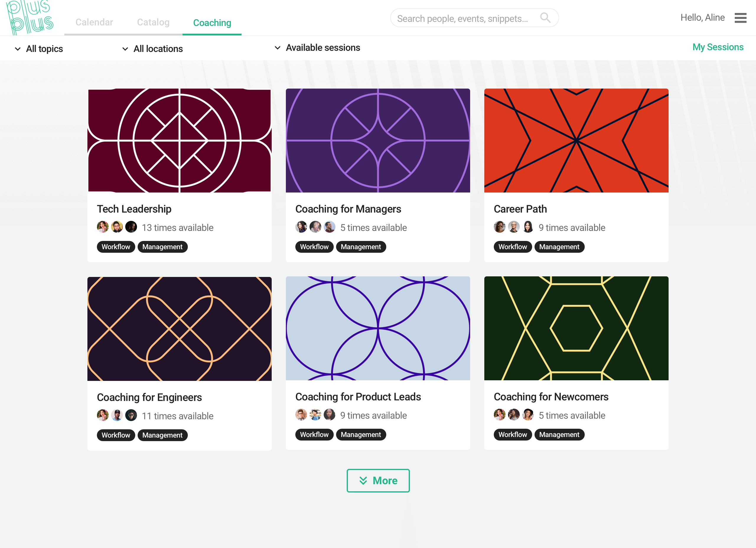Screen dimensions: 756x548
Task: Switch to the Calendar tab
Action: 94,22
